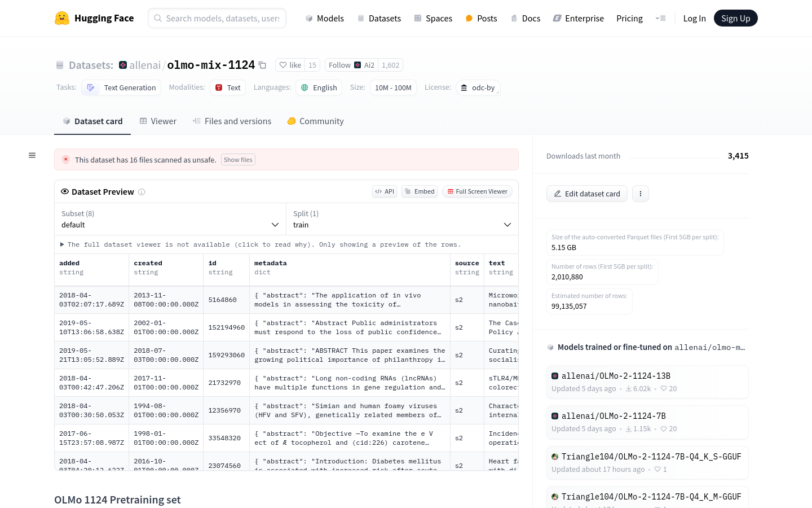Click the red Text modality icon
The height and width of the screenshot is (508, 812).
click(x=219, y=87)
